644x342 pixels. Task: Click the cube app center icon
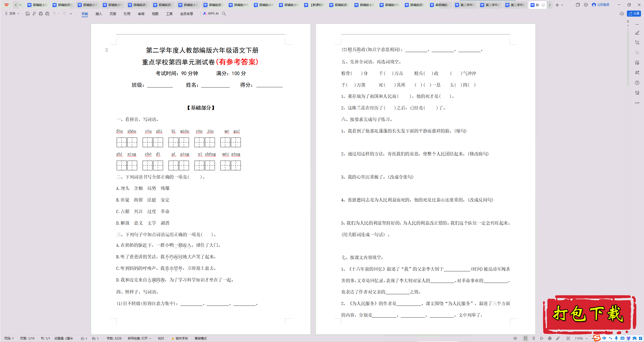click(586, 5)
